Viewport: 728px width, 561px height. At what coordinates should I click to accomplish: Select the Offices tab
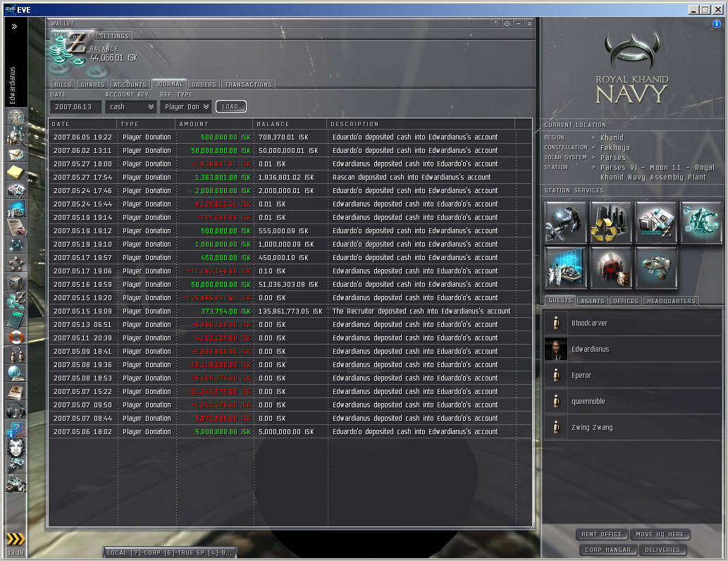pyautogui.click(x=625, y=301)
